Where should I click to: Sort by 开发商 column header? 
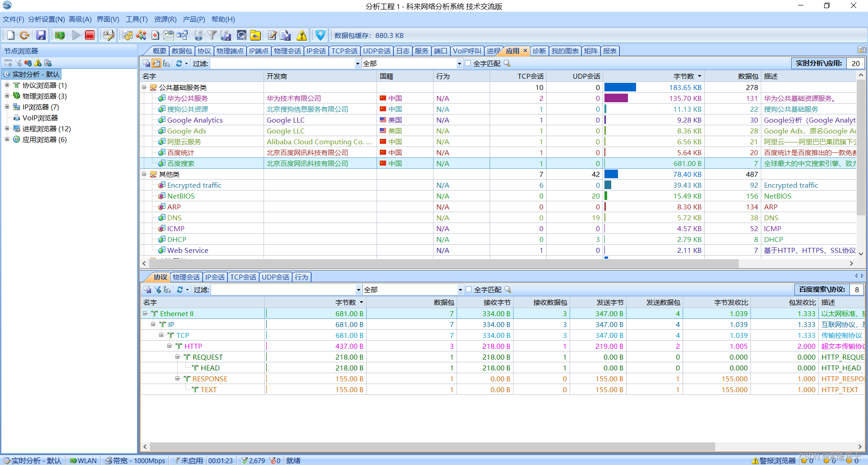pos(320,76)
